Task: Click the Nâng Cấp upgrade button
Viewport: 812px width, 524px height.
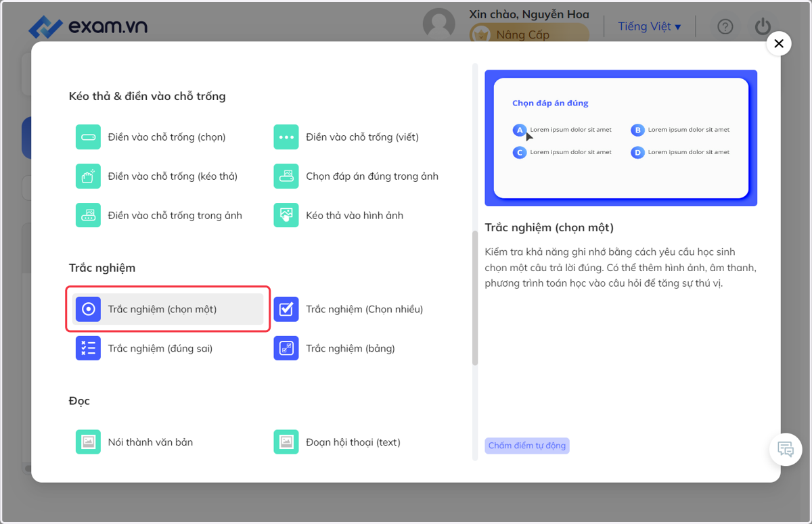Action: (x=529, y=34)
